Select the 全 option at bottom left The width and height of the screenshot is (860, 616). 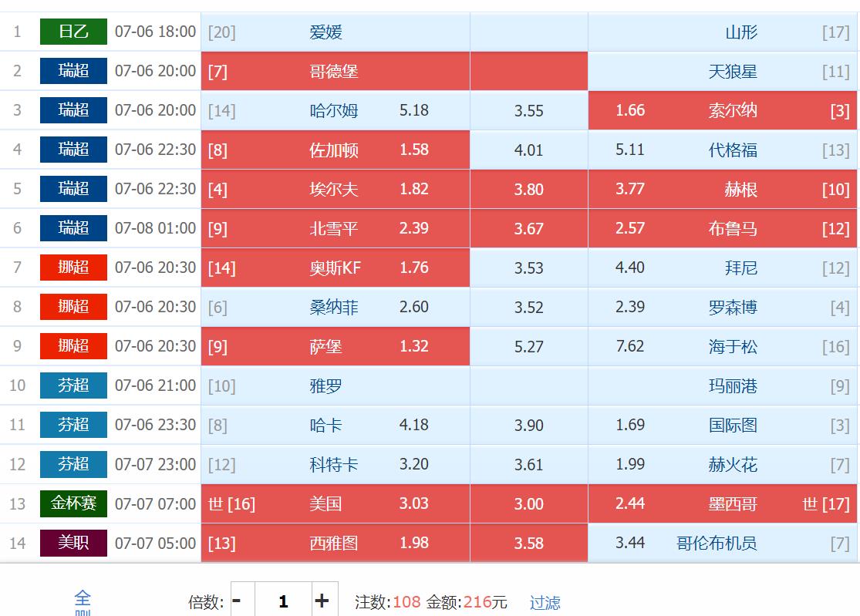(83, 597)
